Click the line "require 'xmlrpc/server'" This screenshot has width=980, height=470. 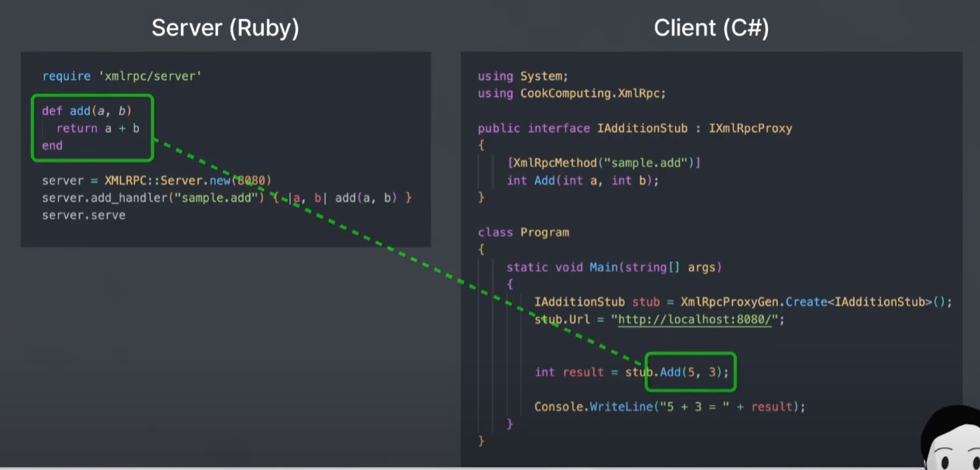122,76
